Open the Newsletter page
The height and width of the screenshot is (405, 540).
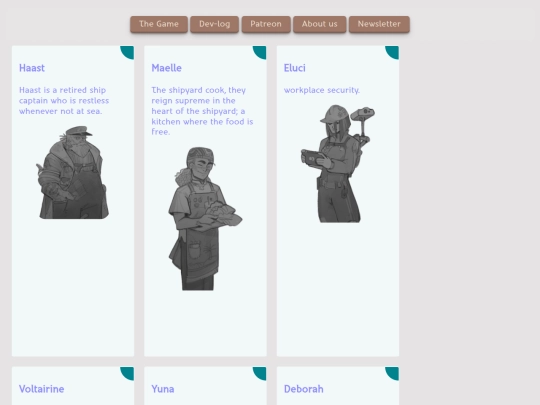379,24
